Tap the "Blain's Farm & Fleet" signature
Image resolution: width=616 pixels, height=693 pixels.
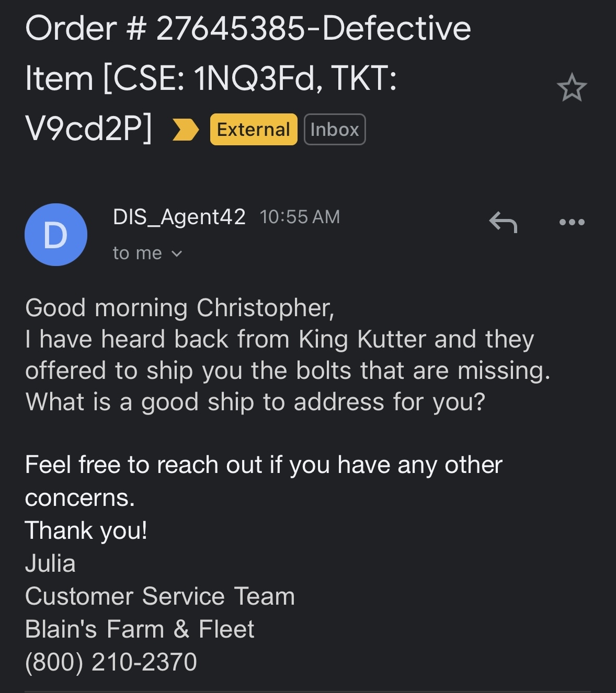(x=140, y=629)
